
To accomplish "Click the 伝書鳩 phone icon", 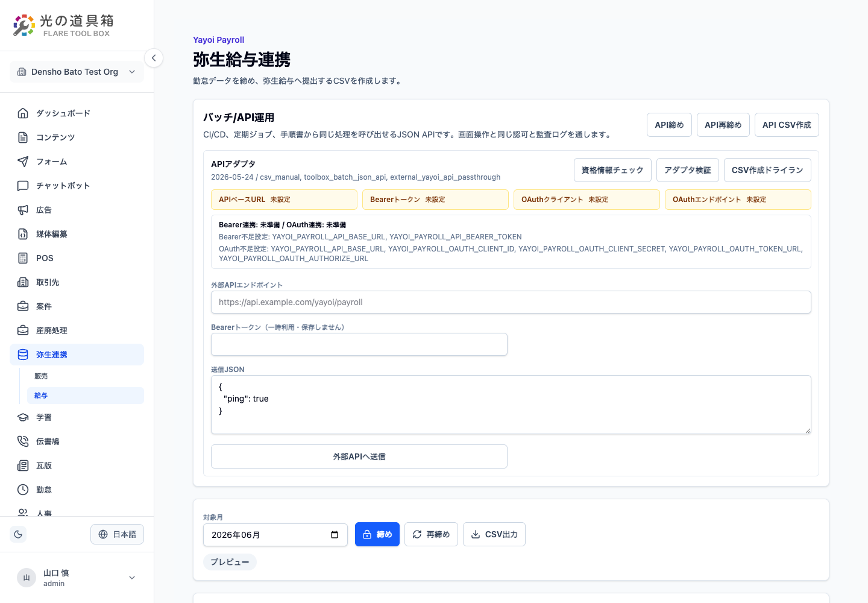I will pos(23,441).
